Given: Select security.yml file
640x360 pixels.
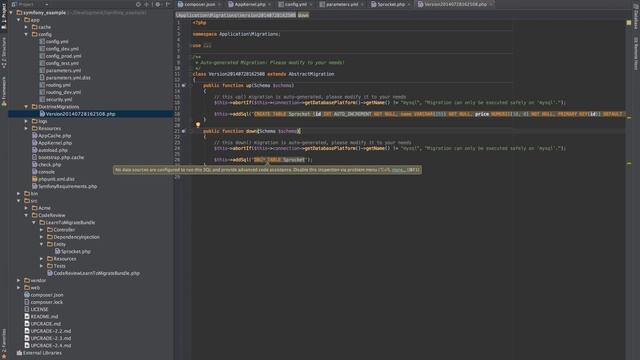Looking at the screenshot, I should (x=56, y=100).
